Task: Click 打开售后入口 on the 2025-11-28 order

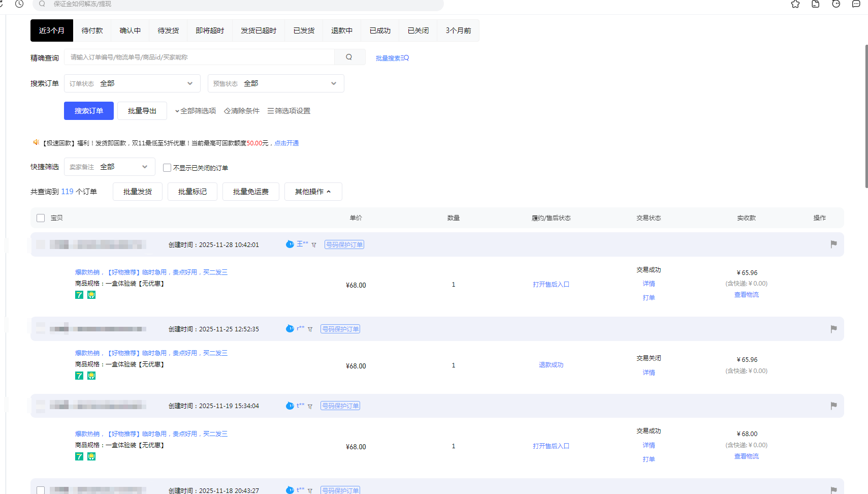Action: [551, 285]
